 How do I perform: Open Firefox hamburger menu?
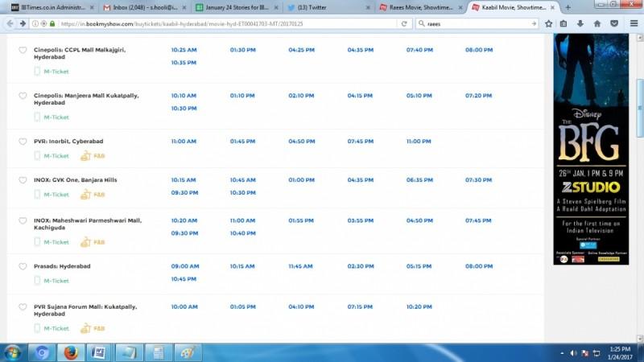(634, 24)
